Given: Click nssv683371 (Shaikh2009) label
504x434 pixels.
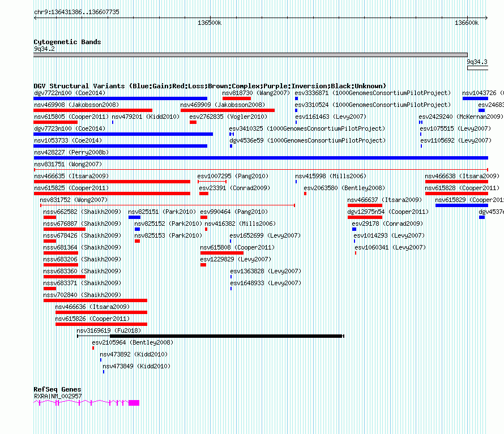Looking at the screenshot, I should coord(82,283).
